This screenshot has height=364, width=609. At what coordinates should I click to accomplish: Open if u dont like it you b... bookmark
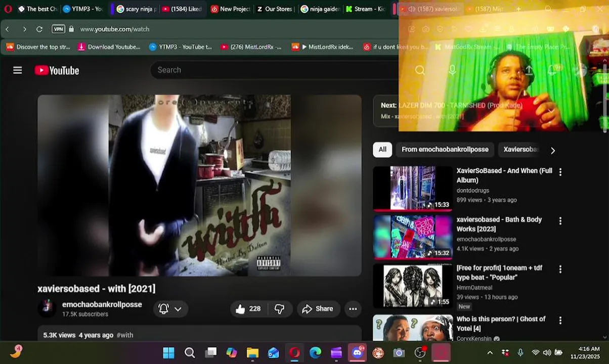(x=396, y=47)
